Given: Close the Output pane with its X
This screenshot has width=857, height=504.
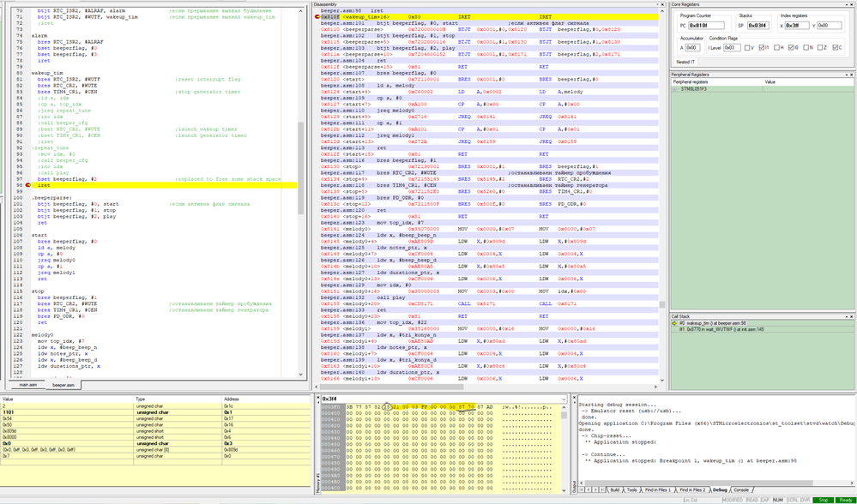Looking at the screenshot, I should [574, 397].
